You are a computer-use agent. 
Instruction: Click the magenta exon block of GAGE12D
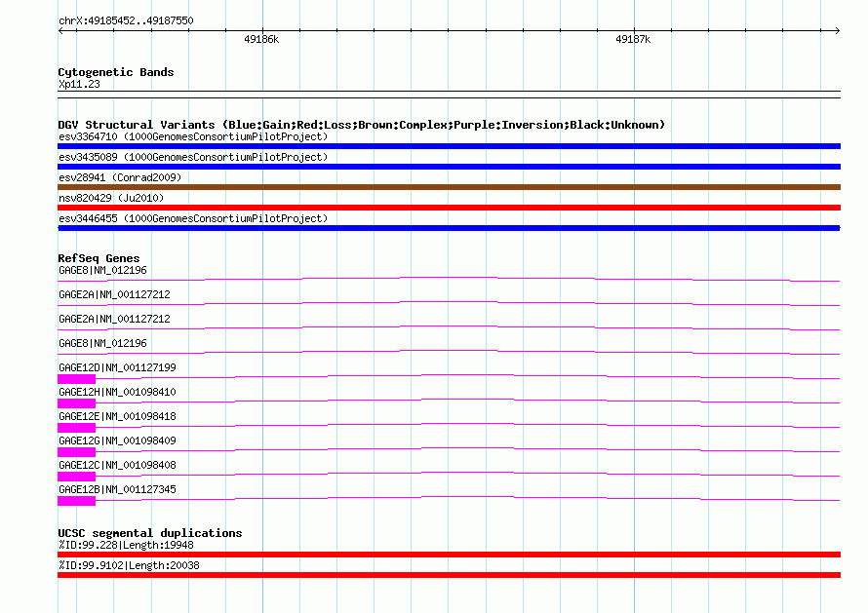point(76,379)
